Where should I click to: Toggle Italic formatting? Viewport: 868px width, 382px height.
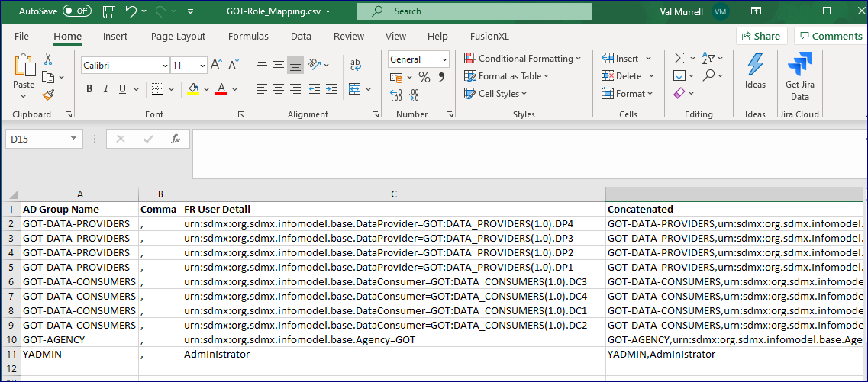click(x=106, y=89)
